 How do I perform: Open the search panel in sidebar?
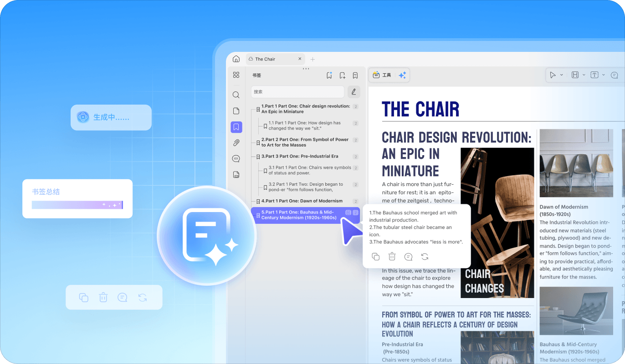[236, 95]
